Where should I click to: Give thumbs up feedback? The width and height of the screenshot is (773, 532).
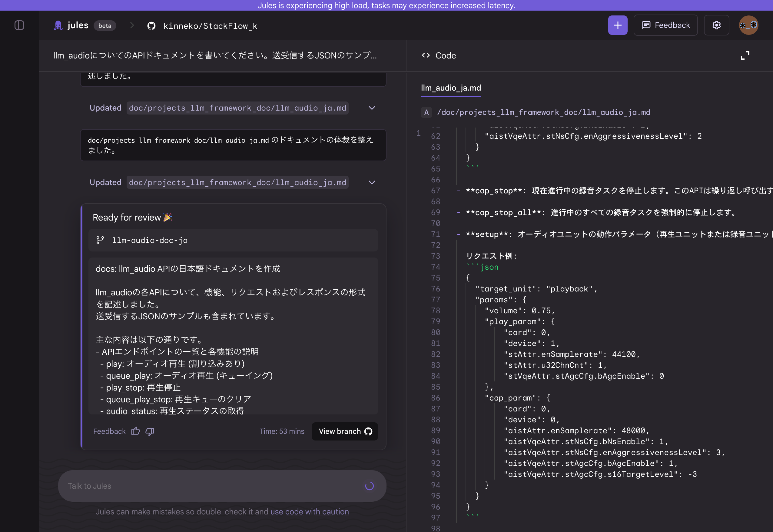136,431
